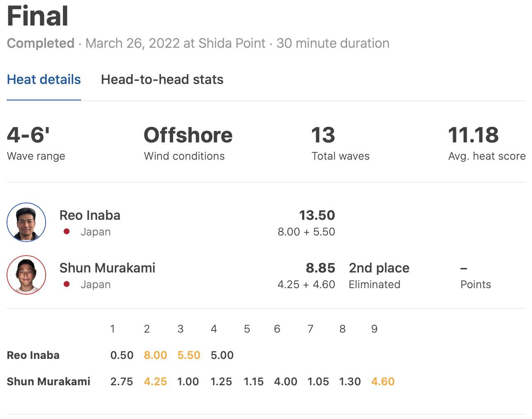Click the 11.18 average heat score
532x419 pixels.
[473, 135]
